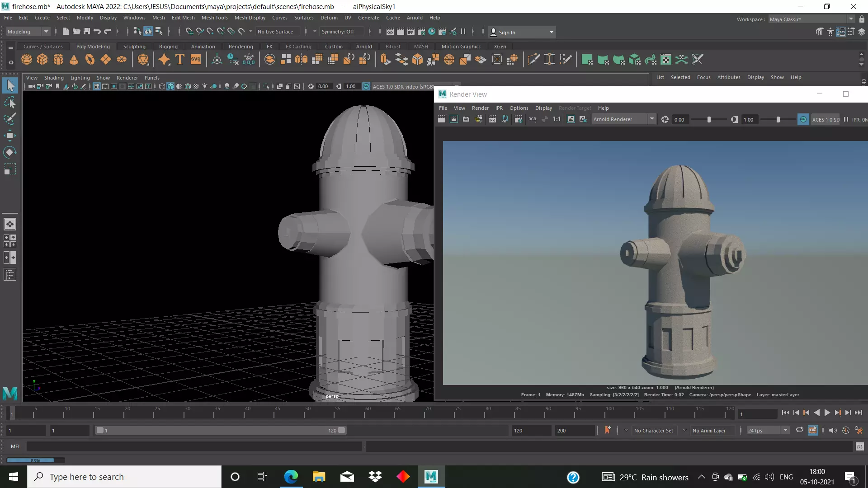
Task: Open the Workspace Maya Classic dropdown
Action: [x=811, y=19]
